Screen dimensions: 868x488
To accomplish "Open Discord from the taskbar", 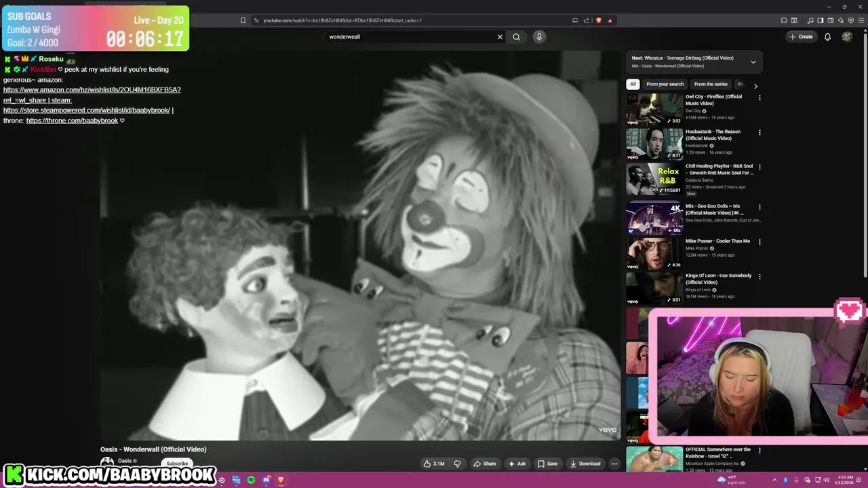I will point(267,480).
